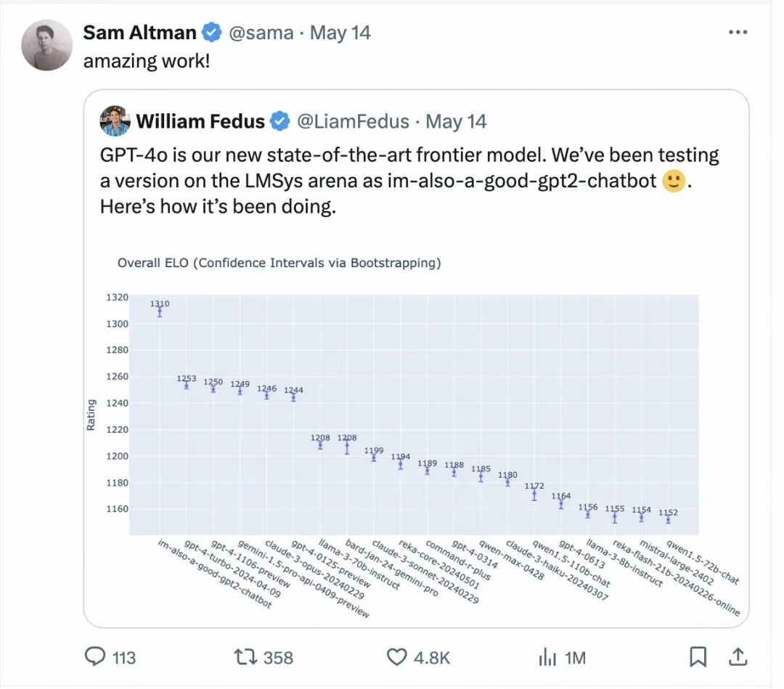Click the repost icon
The height and width of the screenshot is (689, 784).
(x=245, y=657)
